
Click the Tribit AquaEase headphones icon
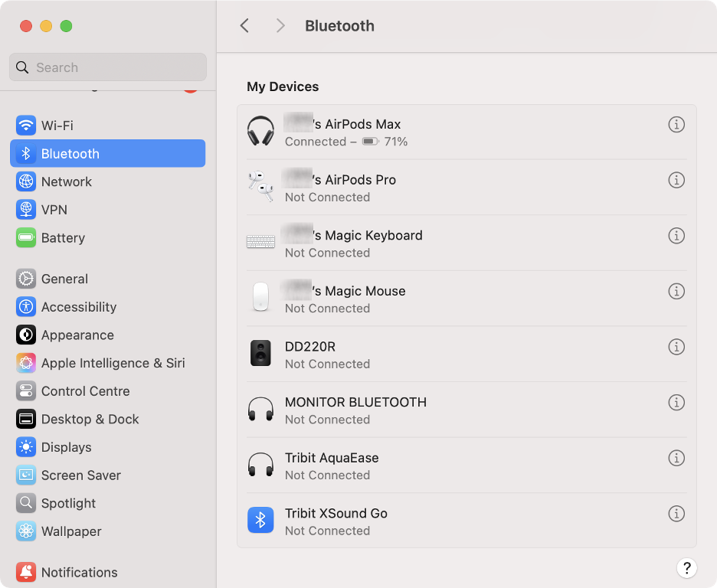pos(260,464)
